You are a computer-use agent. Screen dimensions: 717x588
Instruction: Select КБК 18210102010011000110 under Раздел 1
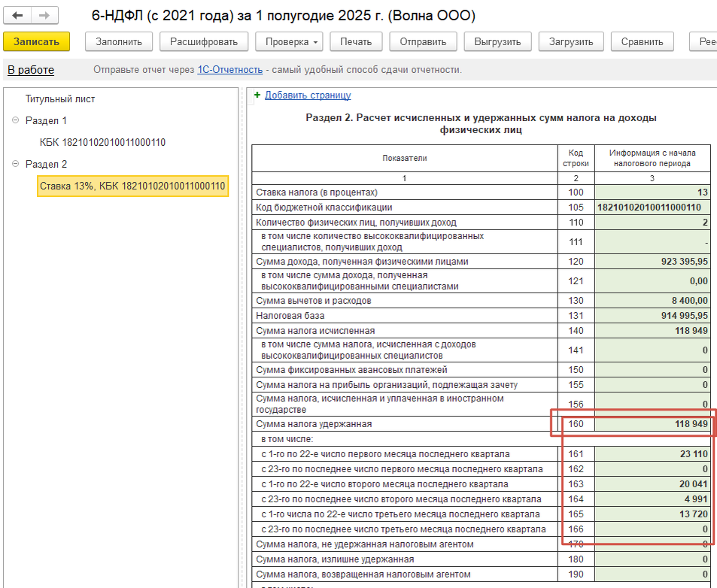[102, 143]
